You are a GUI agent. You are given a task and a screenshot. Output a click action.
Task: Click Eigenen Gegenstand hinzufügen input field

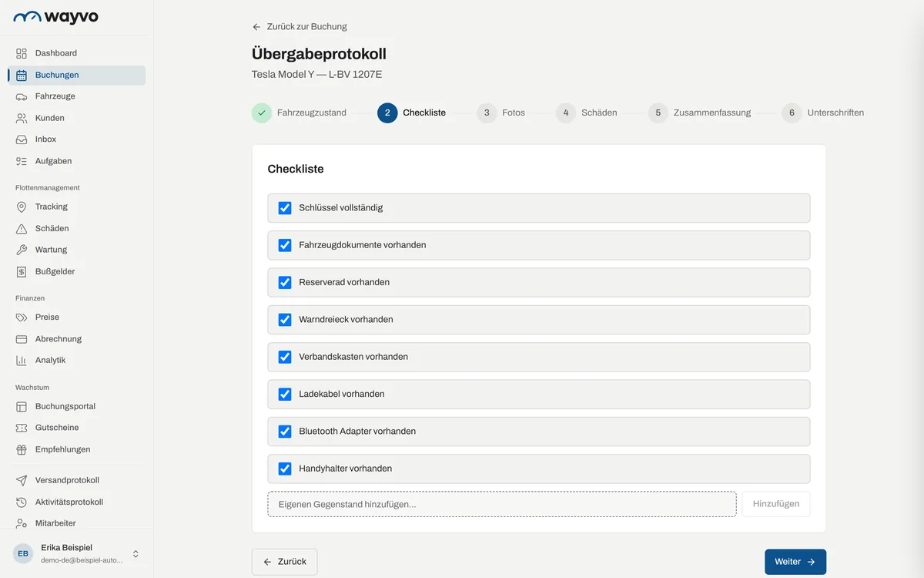[502, 504]
